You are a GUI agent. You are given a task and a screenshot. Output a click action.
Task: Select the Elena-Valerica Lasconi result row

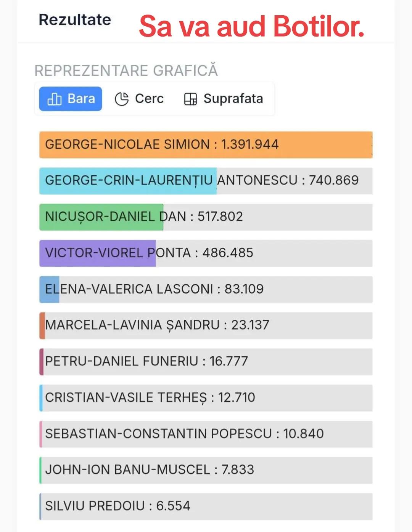[206, 289]
